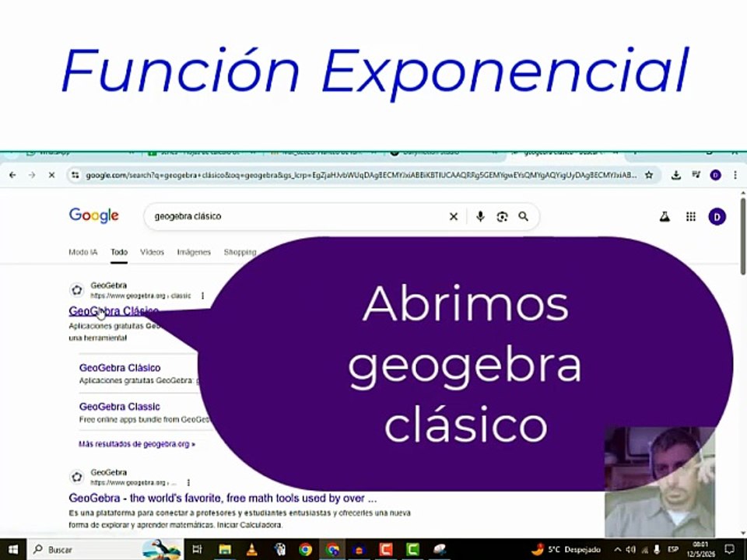Select the Todo results tab
This screenshot has height=560, width=747.
119,252
